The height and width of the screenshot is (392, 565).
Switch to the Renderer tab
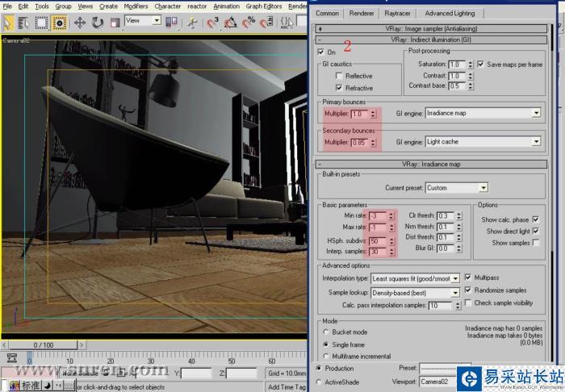[362, 14]
